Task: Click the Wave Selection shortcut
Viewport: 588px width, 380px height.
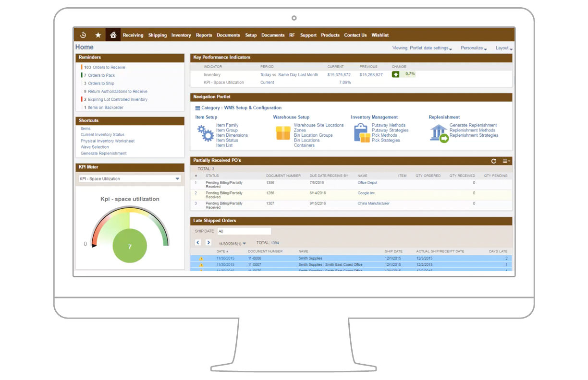Action: click(95, 147)
